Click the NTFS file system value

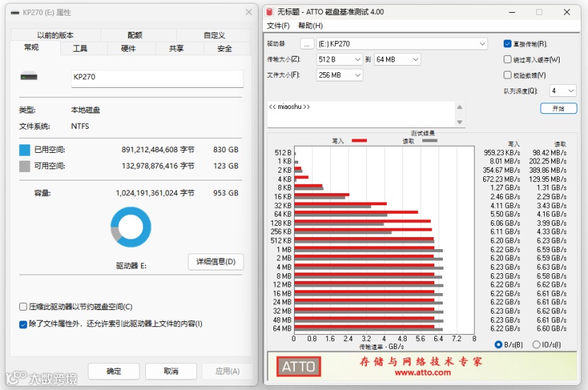click(x=80, y=126)
